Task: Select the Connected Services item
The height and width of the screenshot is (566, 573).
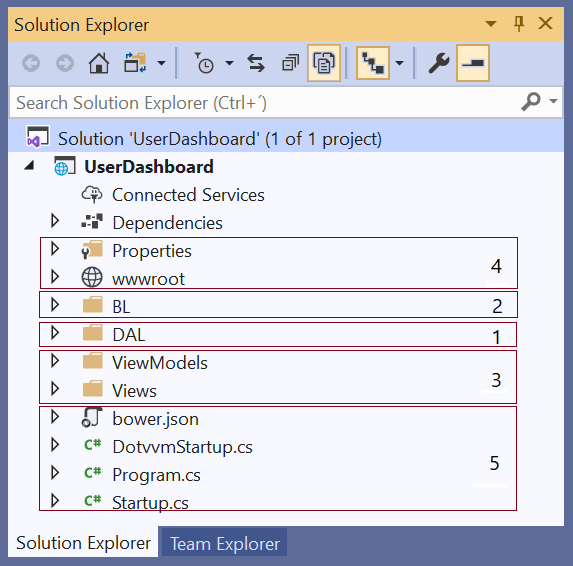Action: tap(188, 195)
